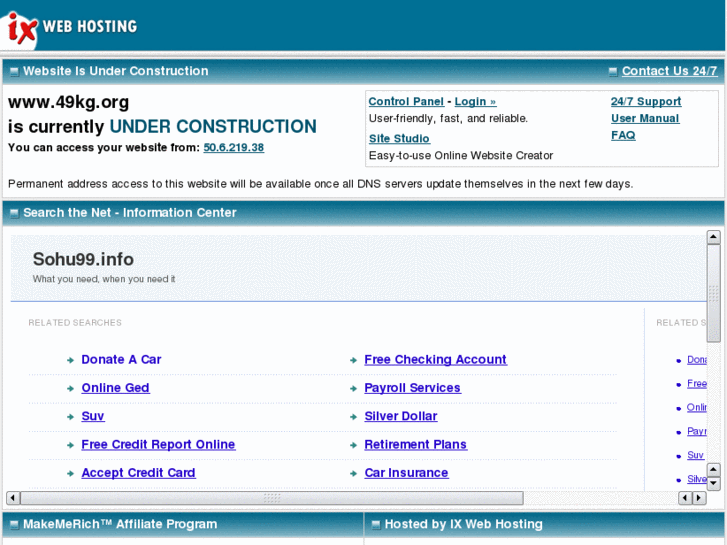Click the left arrow beside the scroll right arrow
The height and width of the screenshot is (545, 727).
[x=685, y=498]
